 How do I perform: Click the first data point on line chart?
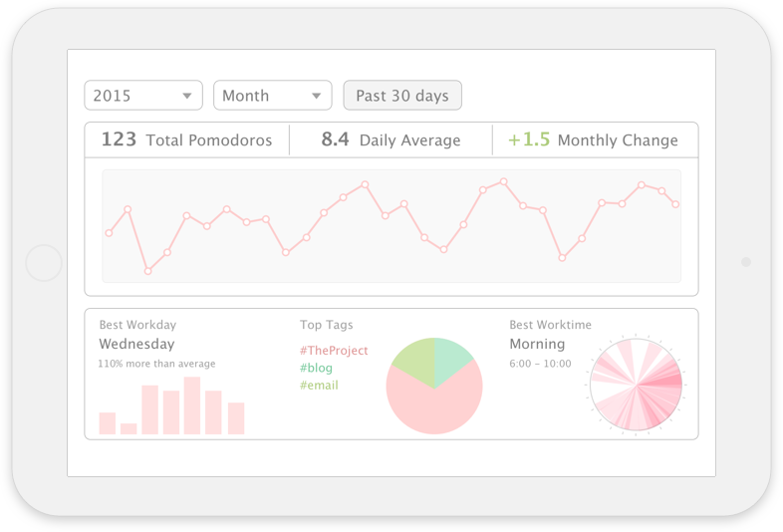pyautogui.click(x=109, y=233)
